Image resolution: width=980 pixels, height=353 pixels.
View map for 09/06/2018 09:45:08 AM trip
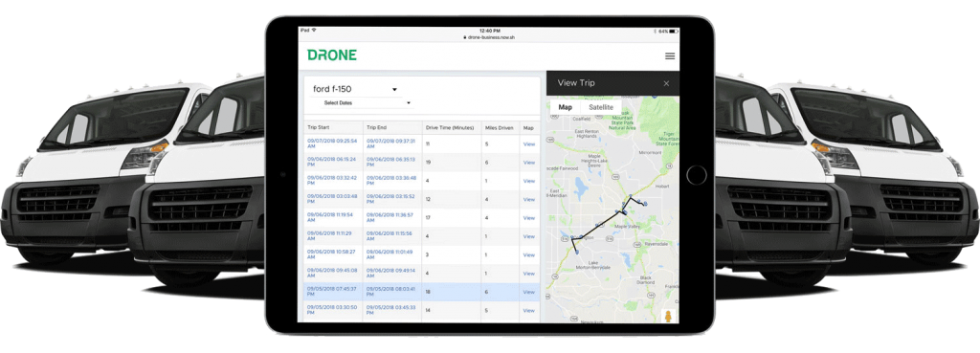(x=528, y=274)
